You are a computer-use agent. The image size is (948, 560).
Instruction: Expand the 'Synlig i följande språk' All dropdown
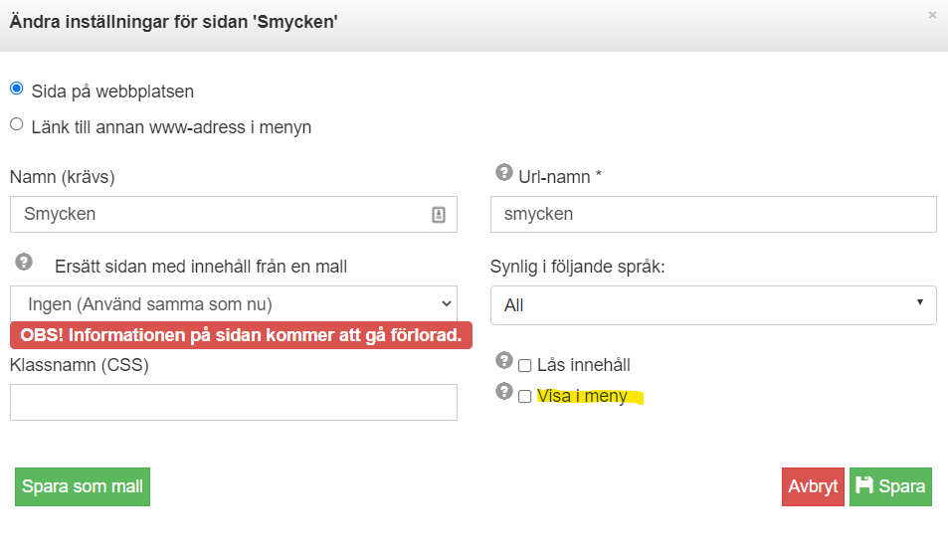(x=713, y=305)
